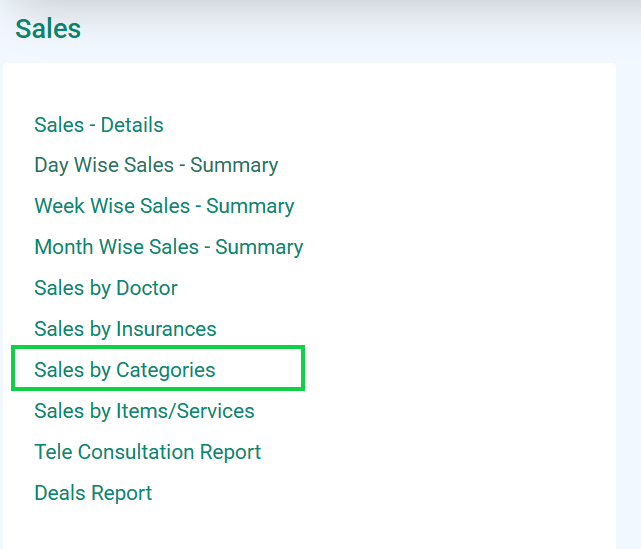Show the monthly sales summary listing
This screenshot has width=641, height=549.
[169, 247]
